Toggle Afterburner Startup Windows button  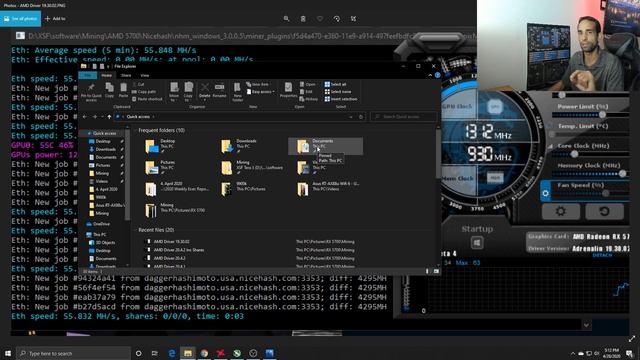click(x=477, y=243)
